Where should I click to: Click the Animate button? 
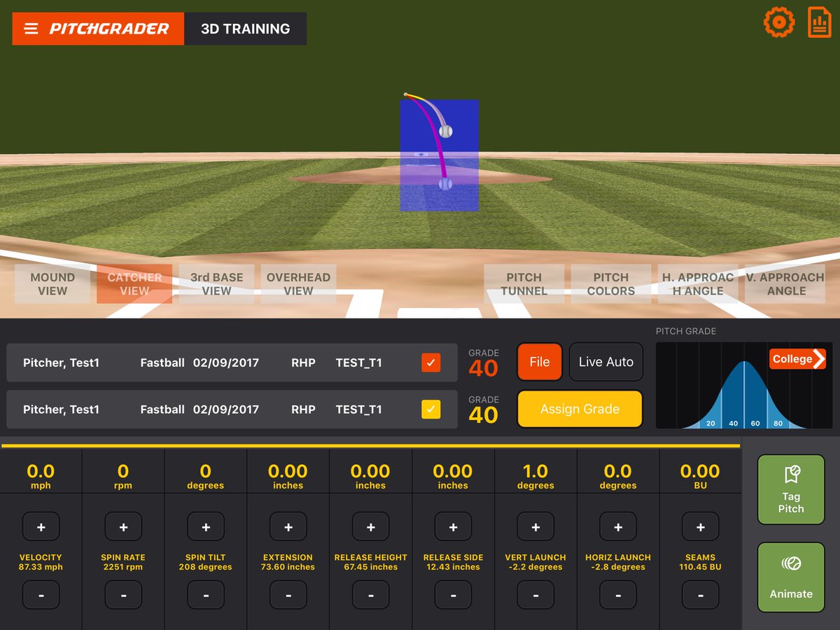[791, 577]
